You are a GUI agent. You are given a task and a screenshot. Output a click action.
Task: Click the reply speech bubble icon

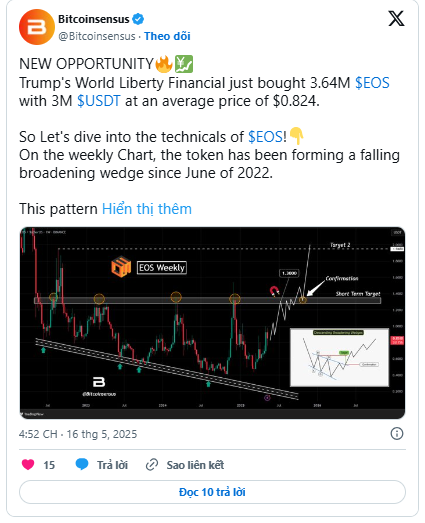pos(82,464)
